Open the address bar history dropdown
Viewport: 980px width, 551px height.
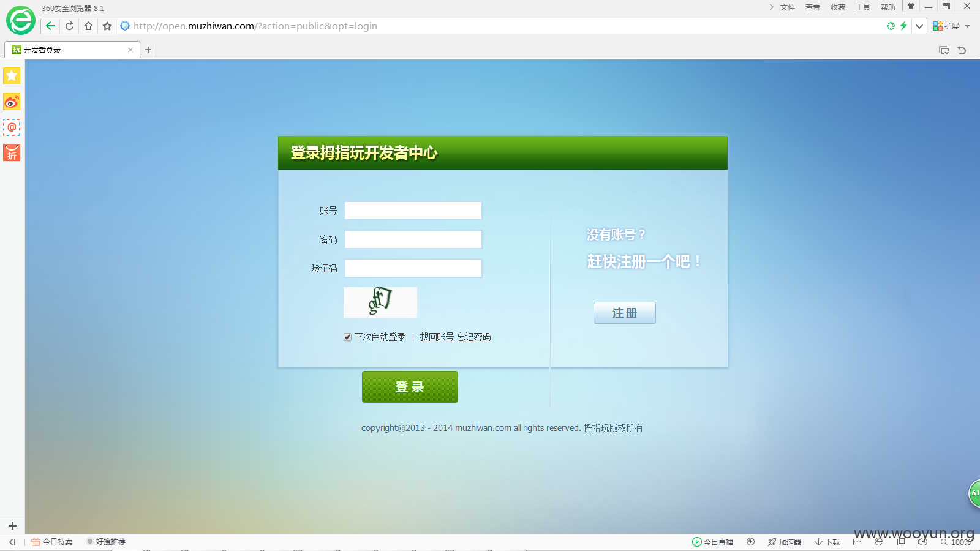tap(919, 26)
